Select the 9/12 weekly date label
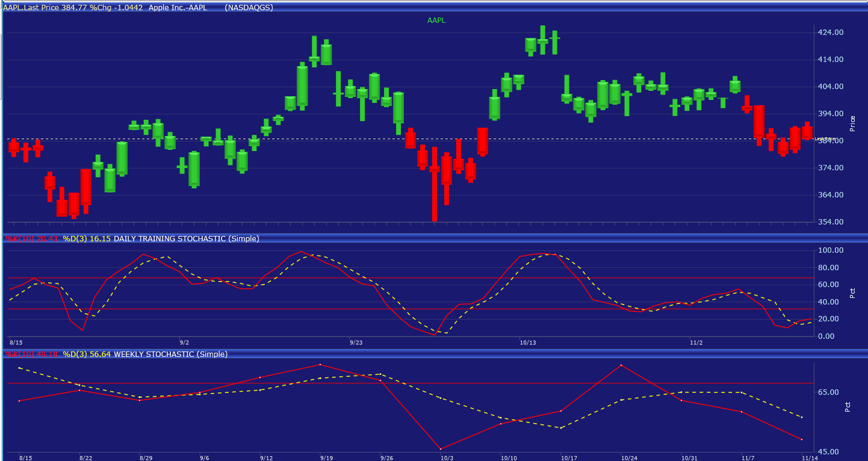Screen dimensions: 868x461 click(267, 458)
